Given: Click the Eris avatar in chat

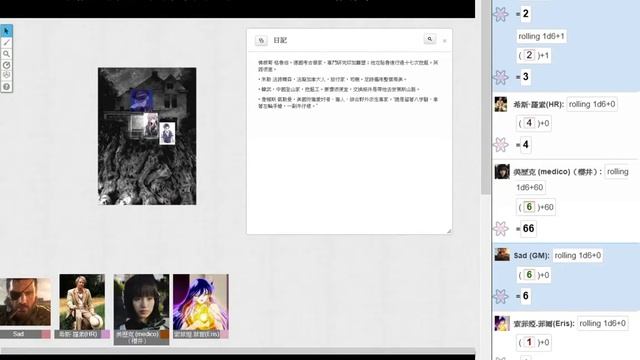Looking at the screenshot, I should 502,323.
